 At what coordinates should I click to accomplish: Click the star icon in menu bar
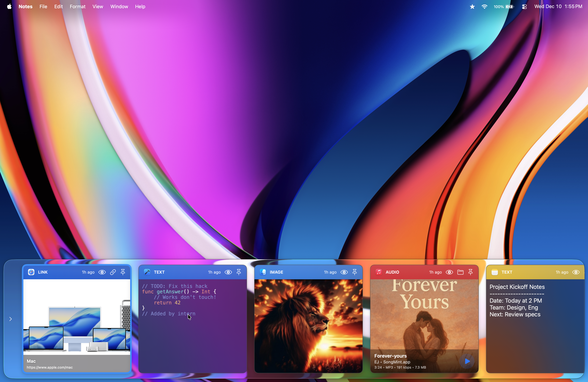point(472,7)
